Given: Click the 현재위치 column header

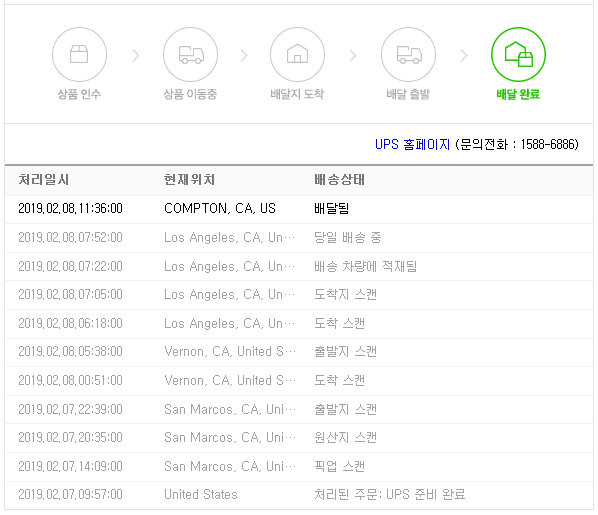Looking at the screenshot, I should tap(190, 179).
